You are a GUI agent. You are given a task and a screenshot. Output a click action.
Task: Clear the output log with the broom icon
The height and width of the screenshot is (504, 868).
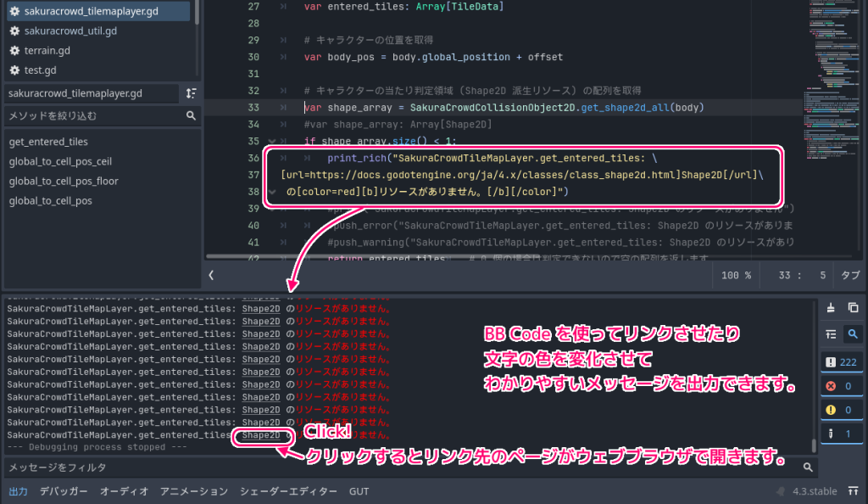click(x=831, y=308)
